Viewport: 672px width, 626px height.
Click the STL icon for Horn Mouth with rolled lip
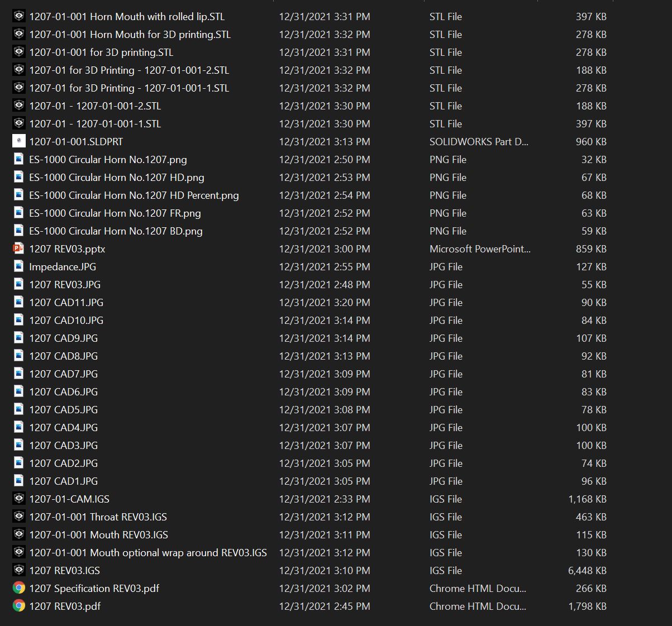point(18,17)
